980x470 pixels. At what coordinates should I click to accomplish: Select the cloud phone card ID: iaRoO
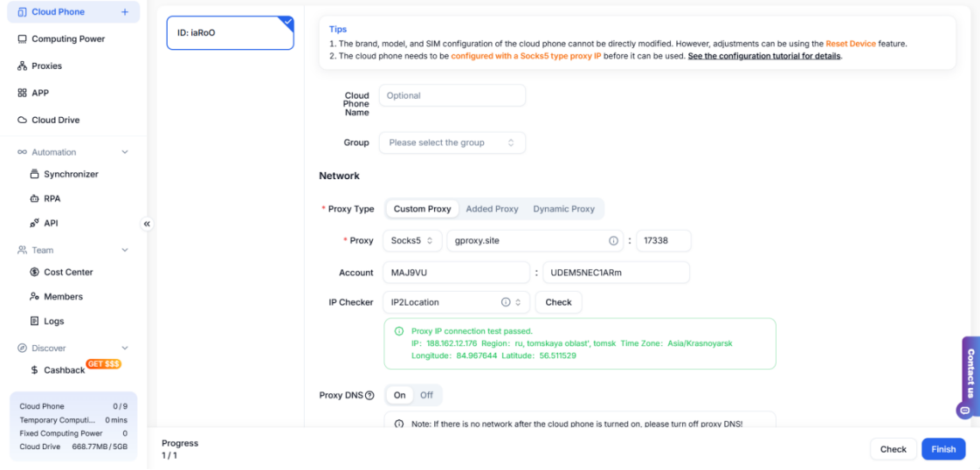[x=230, y=33]
